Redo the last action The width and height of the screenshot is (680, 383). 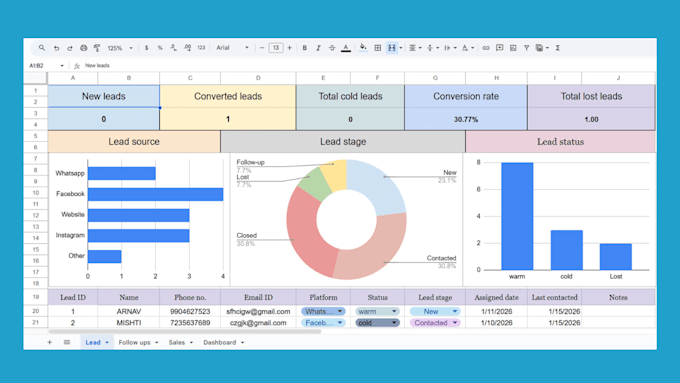[70, 48]
